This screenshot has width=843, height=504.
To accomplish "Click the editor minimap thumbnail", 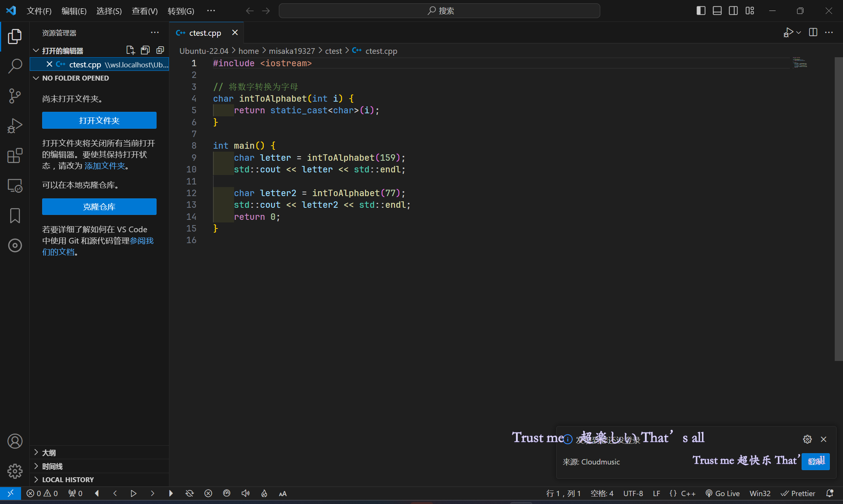I will click(x=800, y=62).
